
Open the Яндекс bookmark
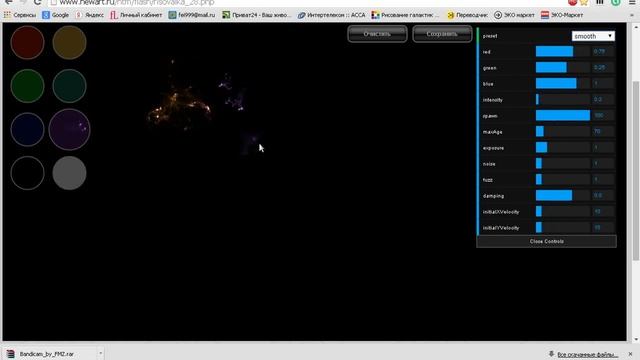point(89,15)
